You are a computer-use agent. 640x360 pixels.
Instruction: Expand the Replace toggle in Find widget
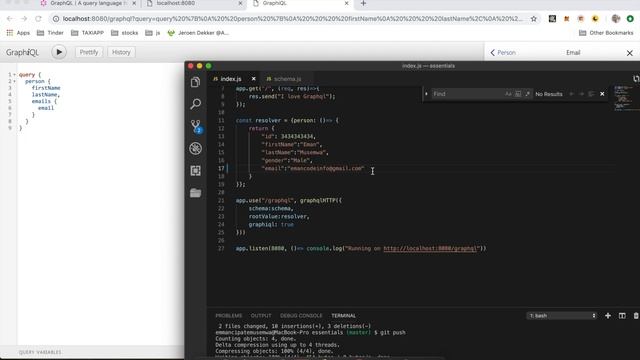coord(427,94)
